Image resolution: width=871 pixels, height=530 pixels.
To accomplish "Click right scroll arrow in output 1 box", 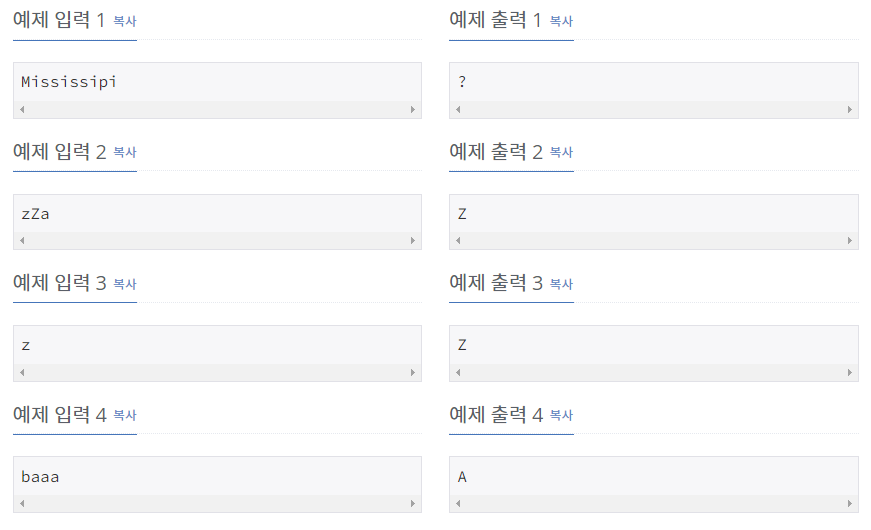I will point(849,109).
